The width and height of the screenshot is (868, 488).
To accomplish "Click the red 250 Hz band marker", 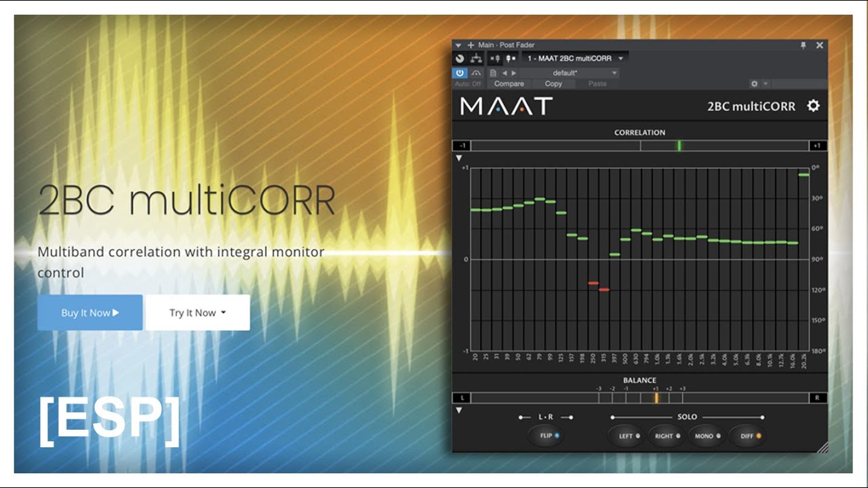I will click(593, 283).
